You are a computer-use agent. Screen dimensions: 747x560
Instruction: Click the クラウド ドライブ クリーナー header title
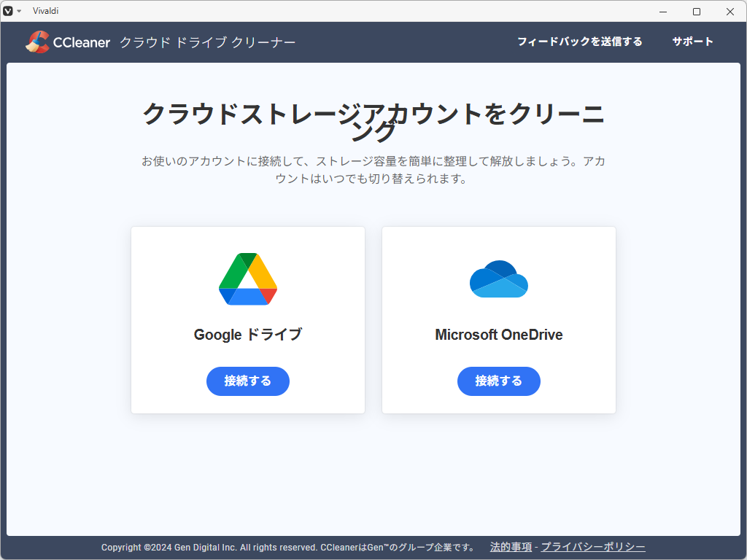[x=208, y=42]
